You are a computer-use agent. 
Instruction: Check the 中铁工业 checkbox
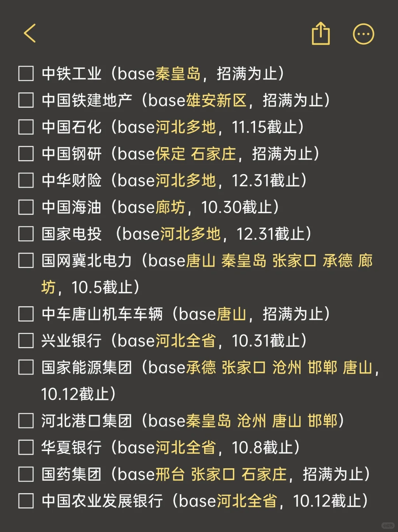point(26,73)
